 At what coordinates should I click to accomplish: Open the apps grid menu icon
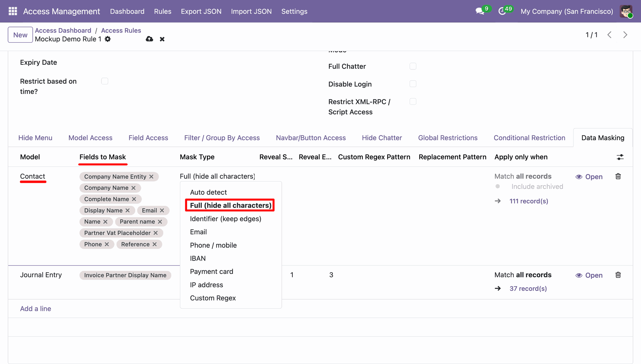pos(13,11)
